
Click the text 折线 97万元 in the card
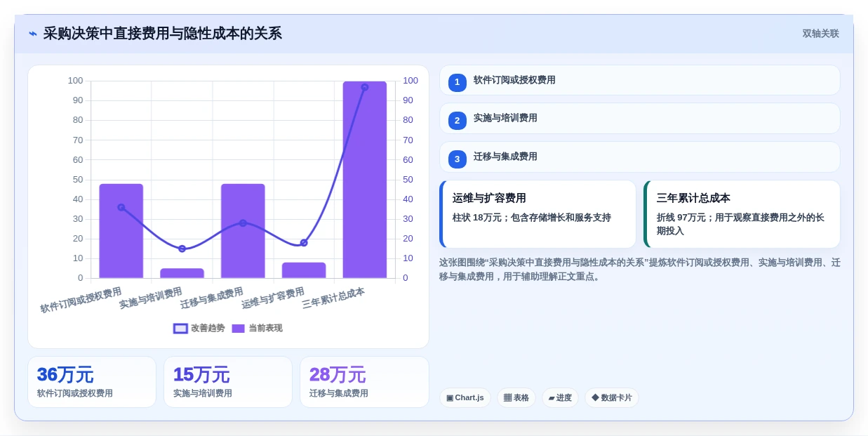click(681, 218)
